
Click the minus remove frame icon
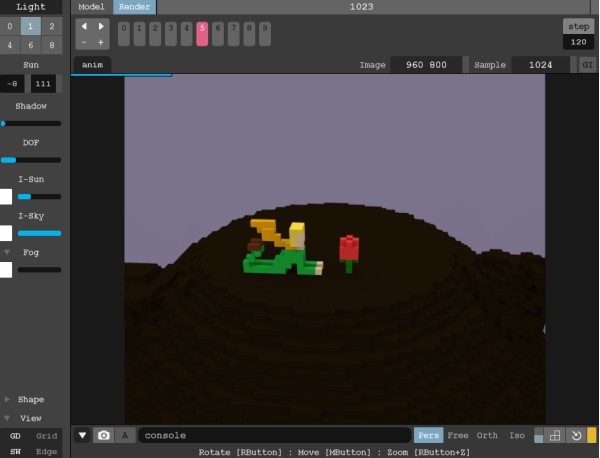click(84, 42)
